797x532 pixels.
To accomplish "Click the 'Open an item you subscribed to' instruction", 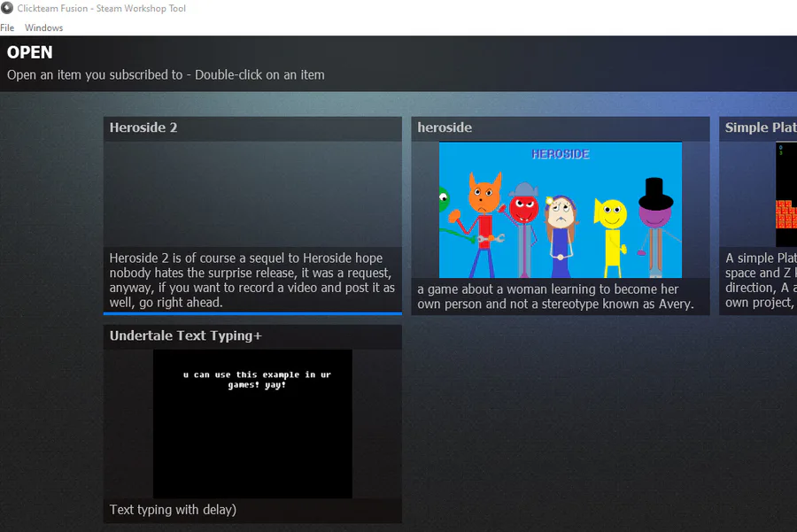I will click(x=166, y=75).
